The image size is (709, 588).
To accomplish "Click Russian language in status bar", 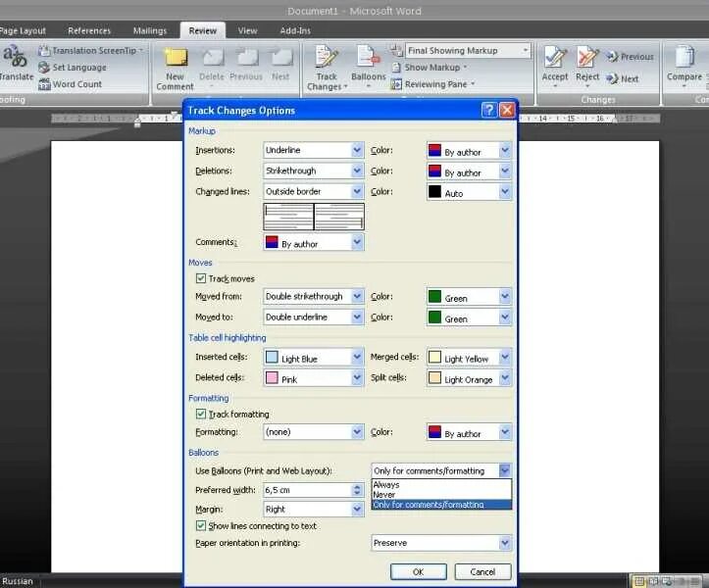I will click(18, 581).
